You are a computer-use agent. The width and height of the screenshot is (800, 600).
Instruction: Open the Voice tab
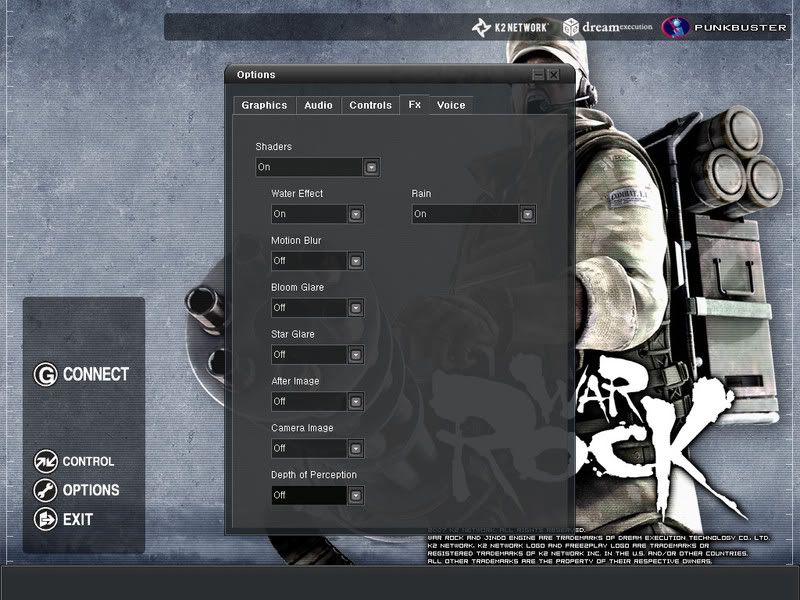451,105
